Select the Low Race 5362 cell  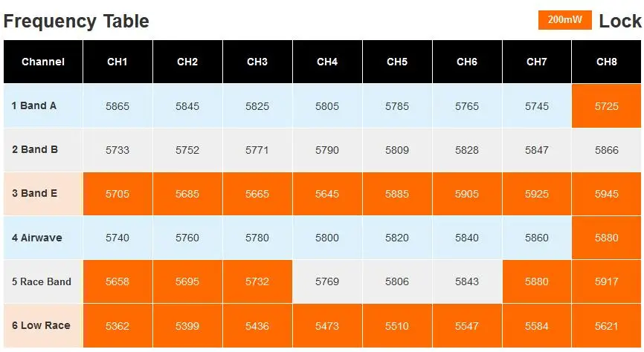click(x=117, y=326)
